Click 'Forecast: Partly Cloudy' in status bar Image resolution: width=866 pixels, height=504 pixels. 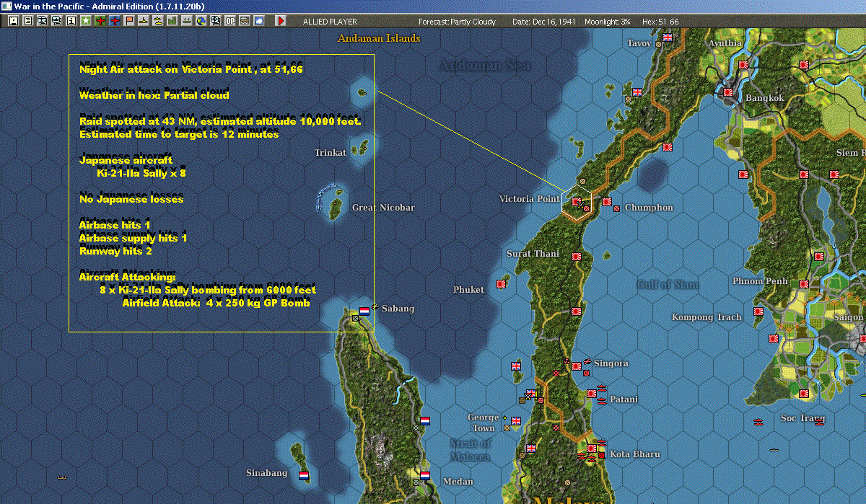coord(458,22)
